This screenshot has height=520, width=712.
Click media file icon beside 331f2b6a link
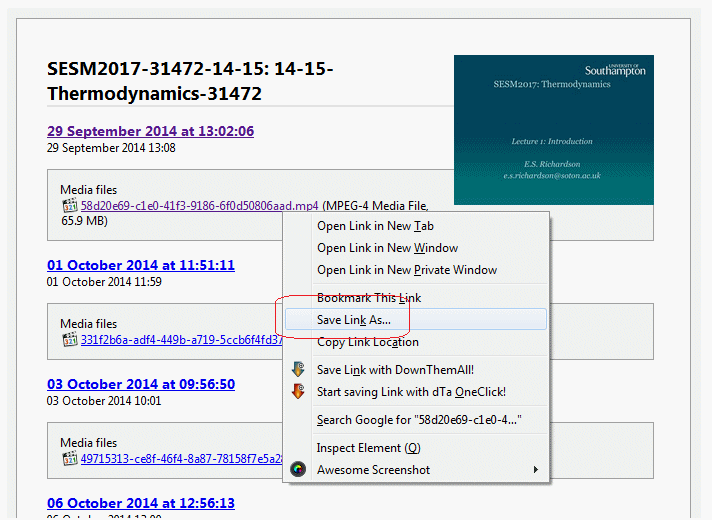coord(70,340)
